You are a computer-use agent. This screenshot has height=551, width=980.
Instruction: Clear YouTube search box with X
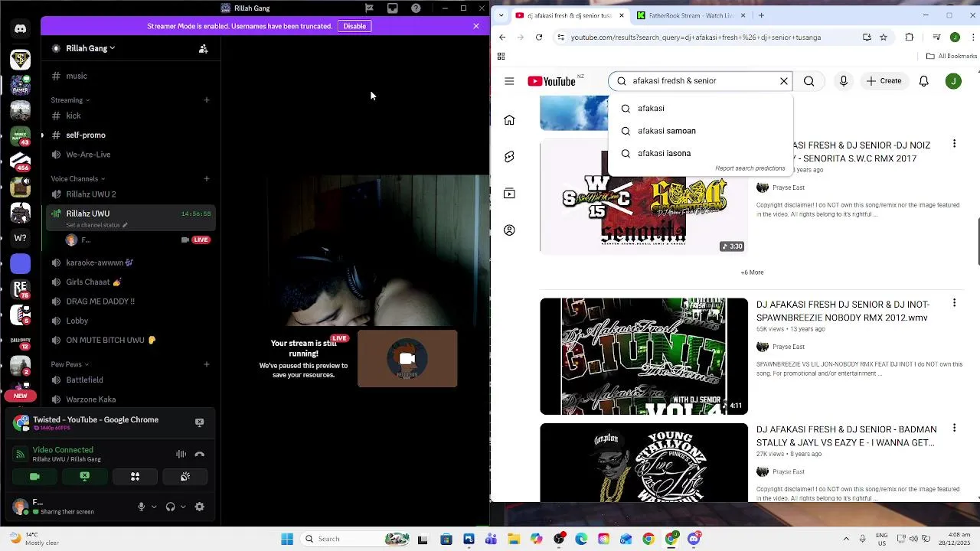point(783,81)
